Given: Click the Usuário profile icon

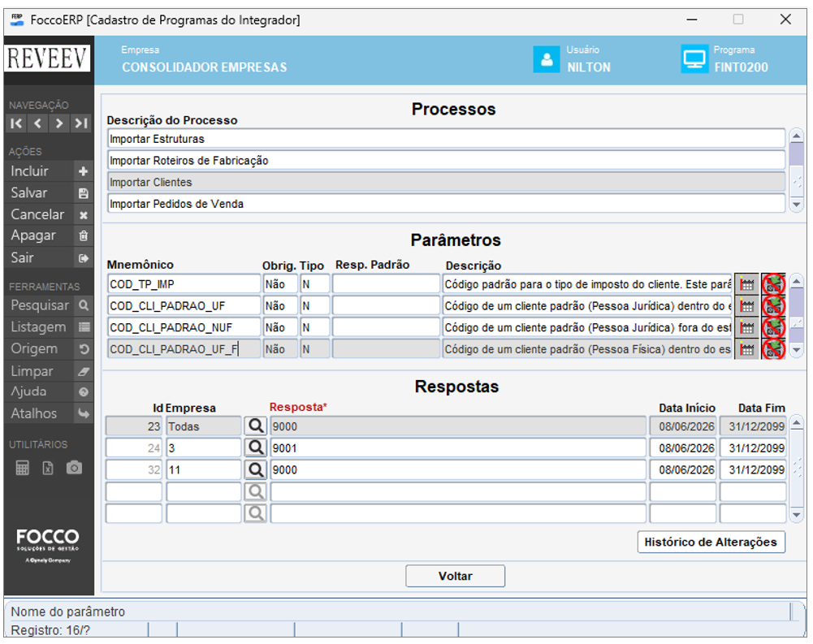Looking at the screenshot, I should (x=547, y=59).
